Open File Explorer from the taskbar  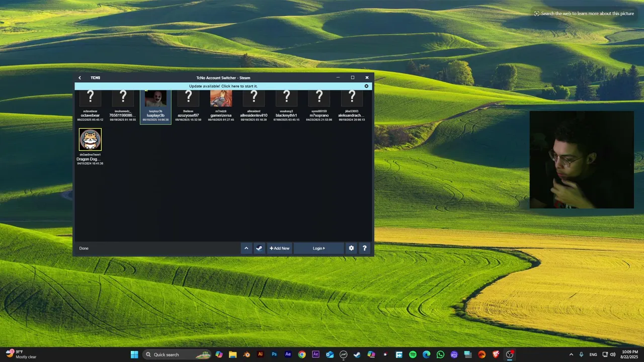232,354
